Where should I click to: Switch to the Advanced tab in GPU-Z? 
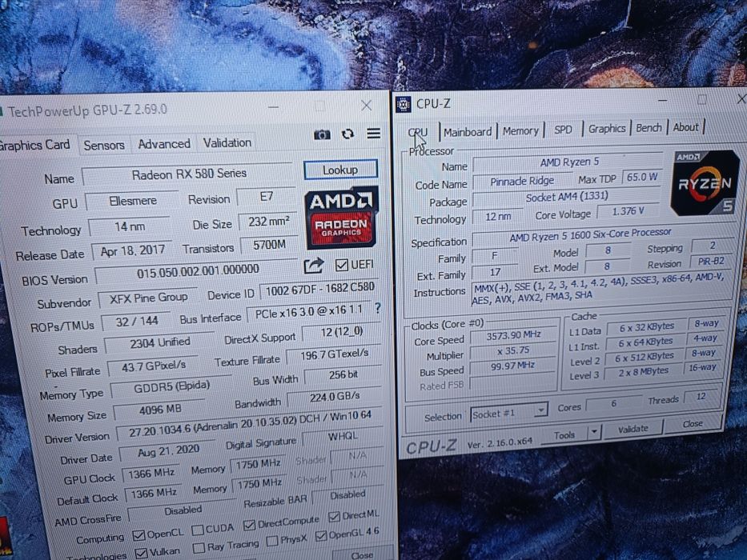point(164,144)
